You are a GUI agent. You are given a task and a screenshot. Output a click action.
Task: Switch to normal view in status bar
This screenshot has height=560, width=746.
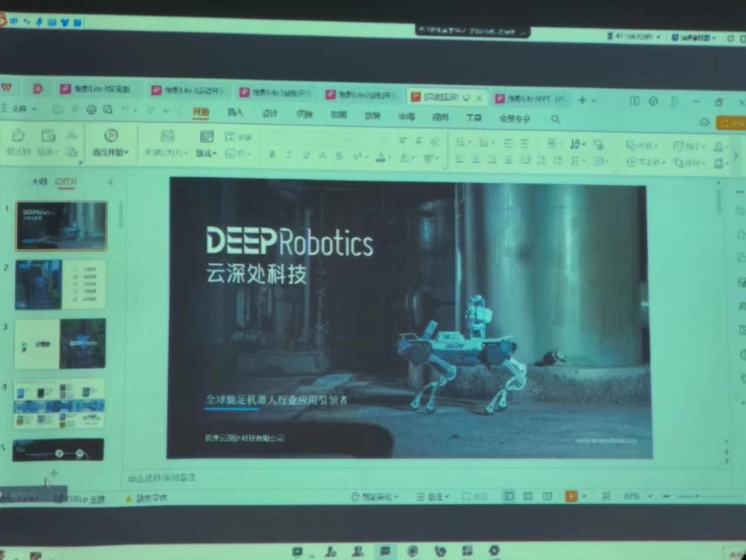509,496
